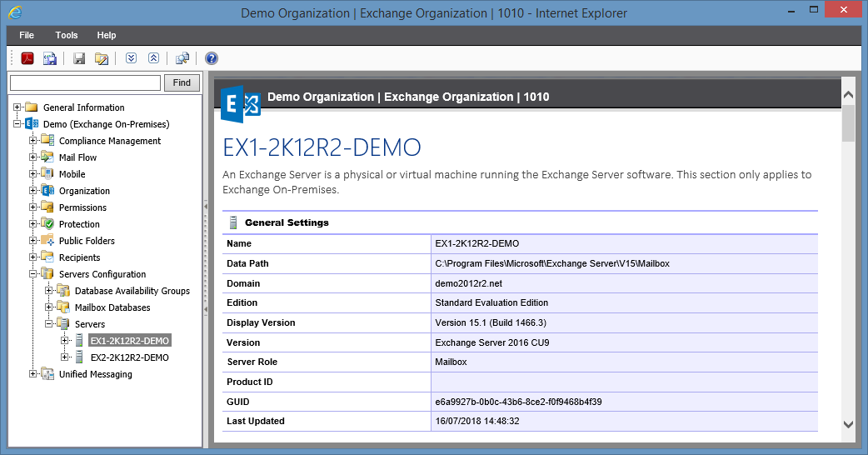This screenshot has width=868, height=455.
Task: Click the Last Updated value 16/07/2018 14:48:32
Action: (477, 421)
